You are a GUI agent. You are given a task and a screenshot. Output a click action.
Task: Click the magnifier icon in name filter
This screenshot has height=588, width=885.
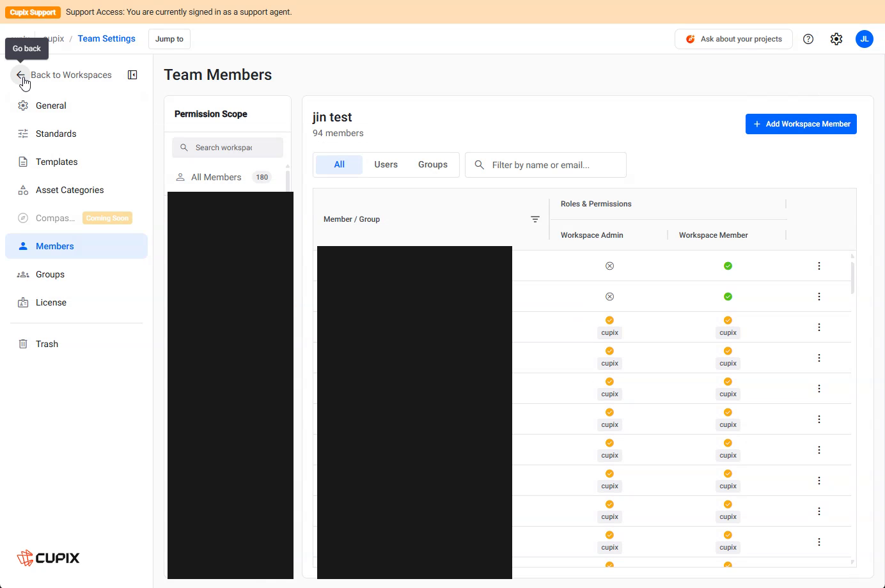(x=479, y=165)
